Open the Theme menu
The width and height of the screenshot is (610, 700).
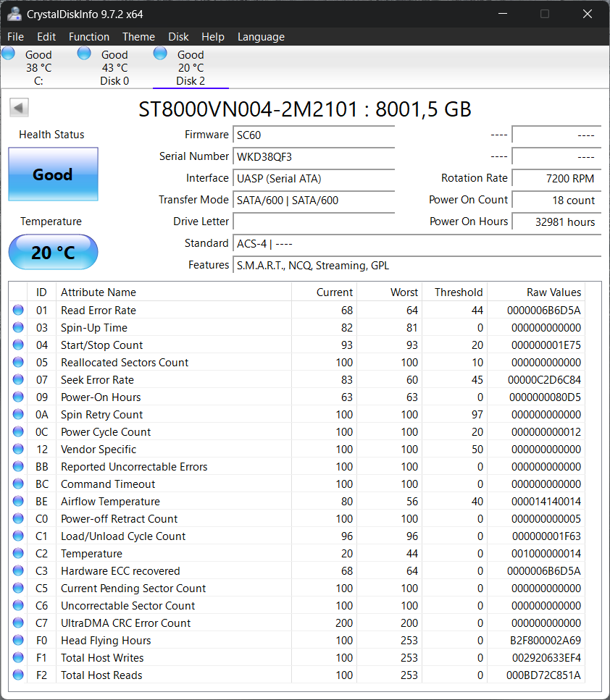click(x=138, y=37)
